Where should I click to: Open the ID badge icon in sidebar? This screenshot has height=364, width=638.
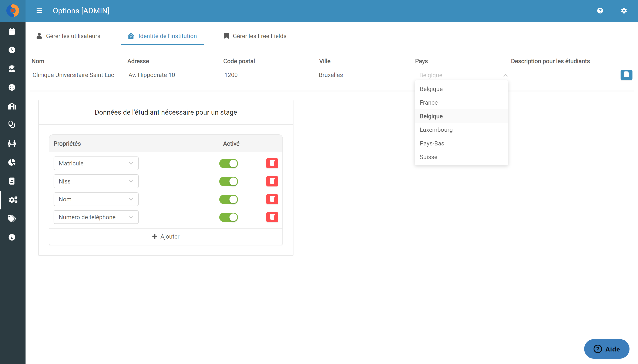pos(12,181)
